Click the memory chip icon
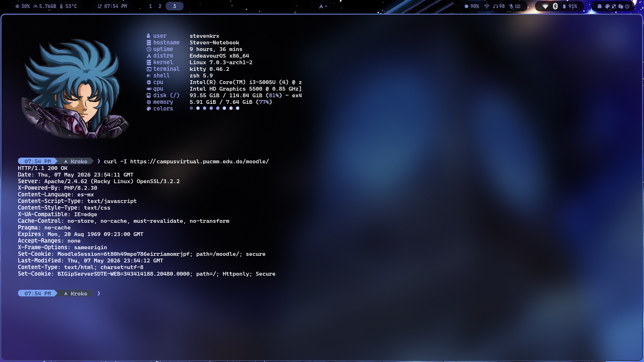644x362 pixels. 149,102
